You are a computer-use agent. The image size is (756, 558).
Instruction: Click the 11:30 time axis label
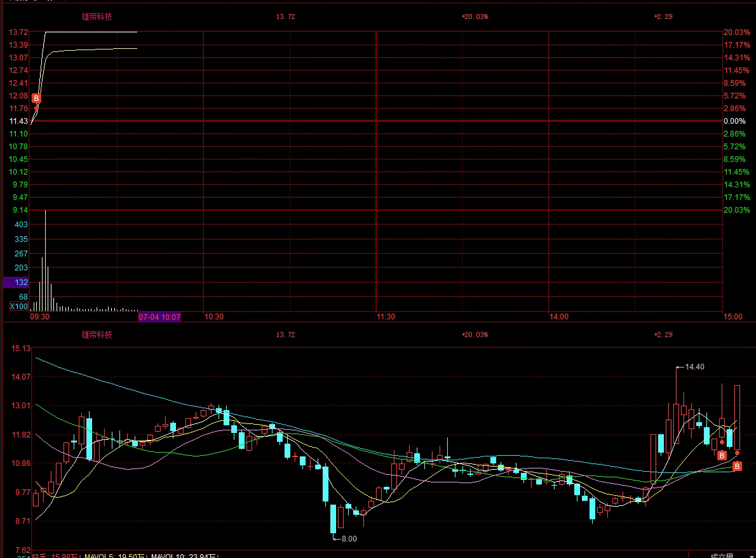click(386, 317)
